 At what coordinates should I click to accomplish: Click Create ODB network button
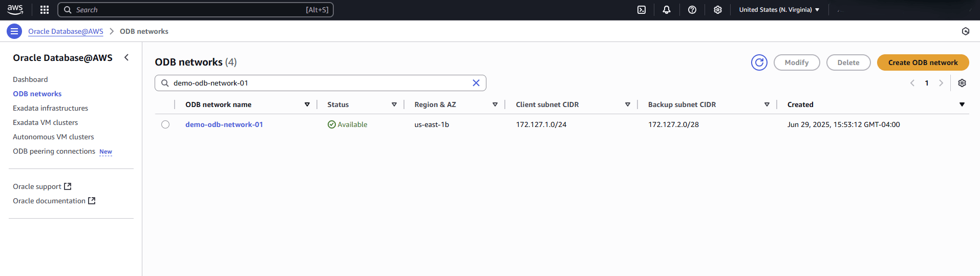(x=922, y=62)
